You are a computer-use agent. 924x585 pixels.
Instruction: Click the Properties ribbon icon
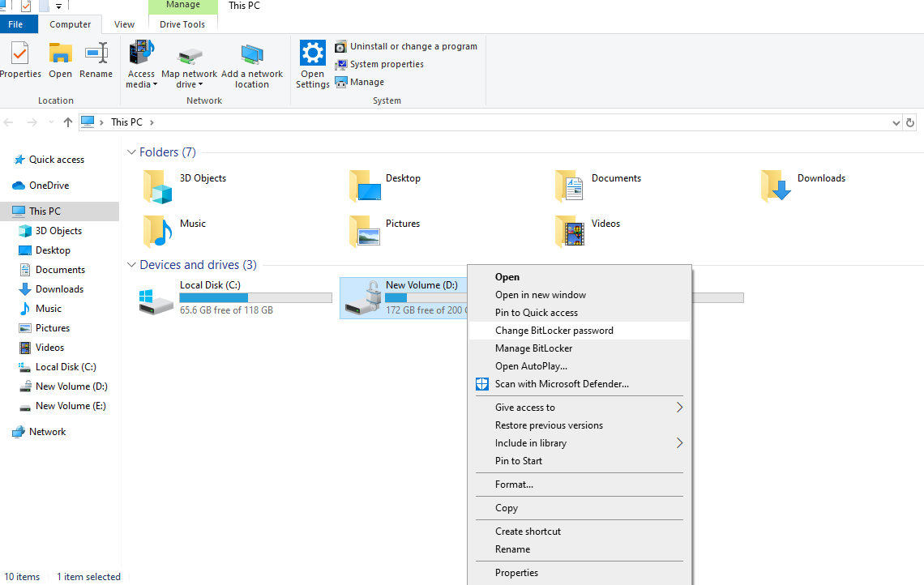(x=20, y=53)
